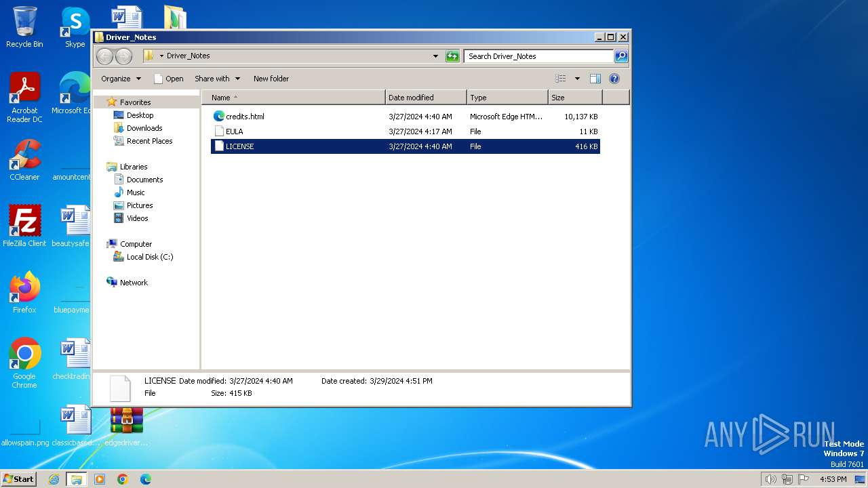Select Downloads in the navigation pane

coord(144,128)
